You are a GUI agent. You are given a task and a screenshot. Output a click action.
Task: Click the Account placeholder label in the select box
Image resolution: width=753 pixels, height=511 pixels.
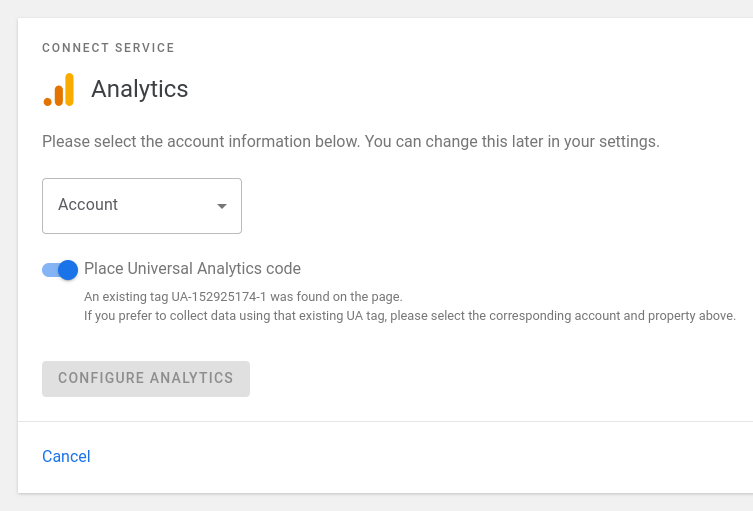pyautogui.click(x=88, y=205)
